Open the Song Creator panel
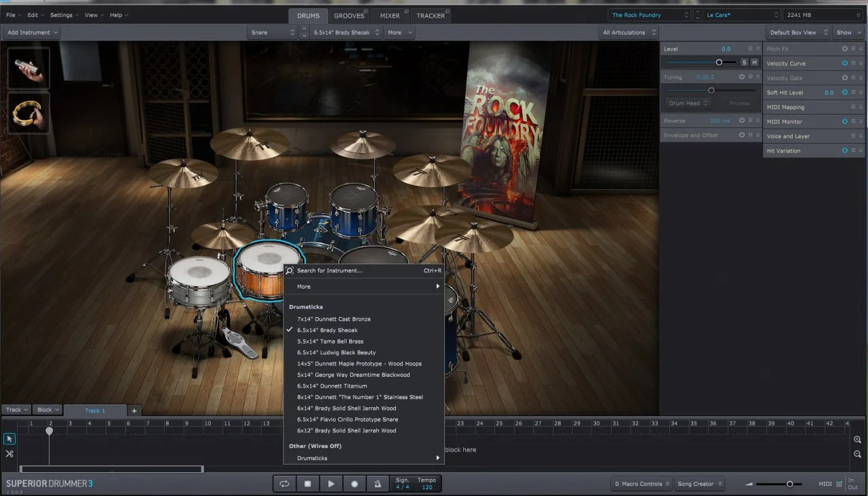This screenshot has height=496, width=868. click(x=701, y=484)
